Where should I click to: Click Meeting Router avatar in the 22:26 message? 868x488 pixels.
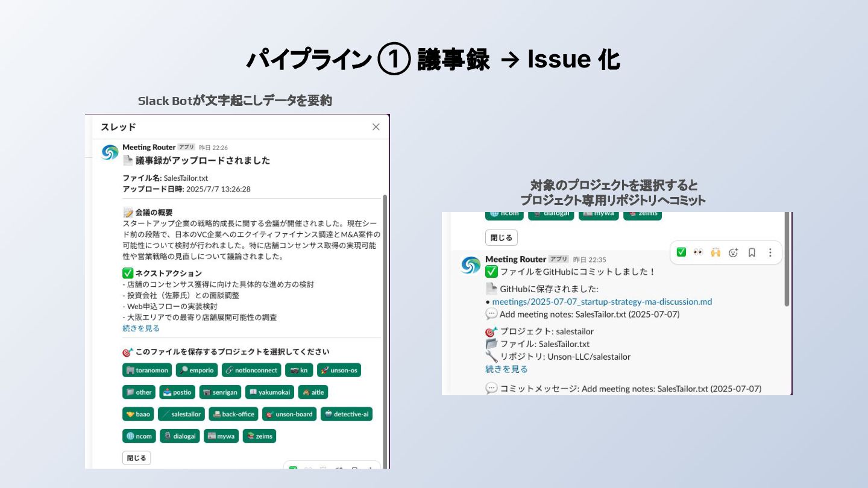tap(110, 152)
